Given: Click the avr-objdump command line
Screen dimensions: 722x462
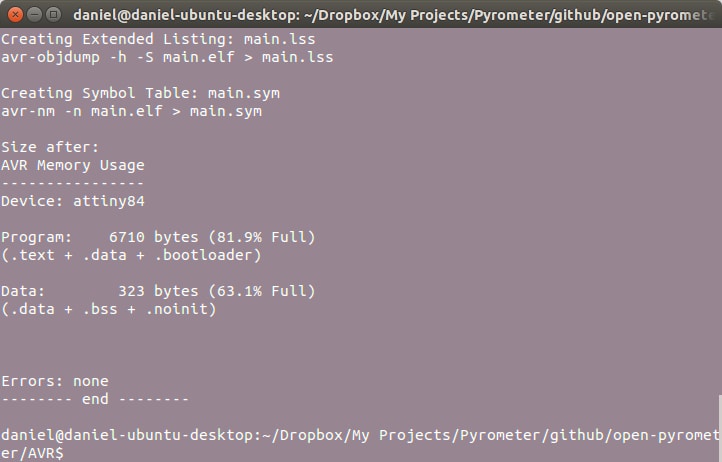Looking at the screenshot, I should [x=167, y=57].
